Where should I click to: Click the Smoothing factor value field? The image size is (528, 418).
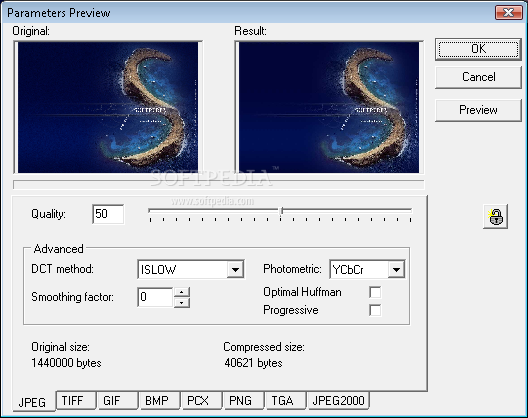point(155,297)
